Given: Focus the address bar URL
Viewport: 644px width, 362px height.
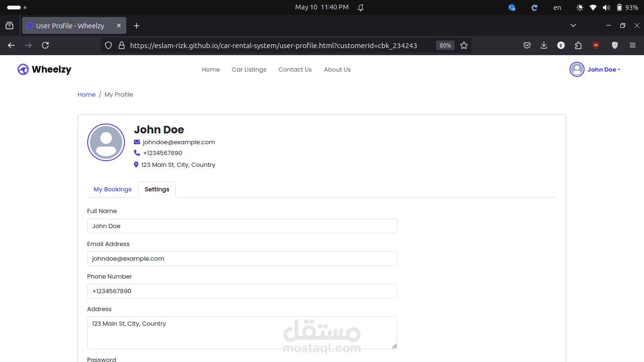Looking at the screenshot, I should [x=273, y=45].
